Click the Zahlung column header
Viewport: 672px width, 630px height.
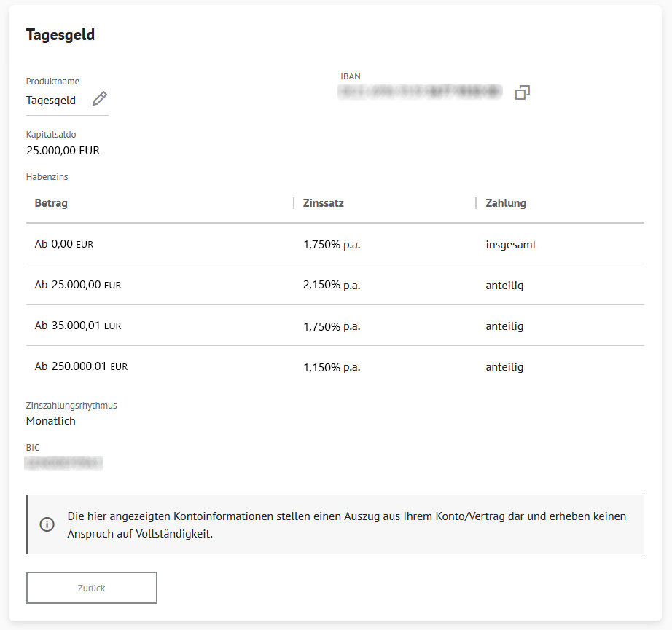pyautogui.click(x=506, y=203)
